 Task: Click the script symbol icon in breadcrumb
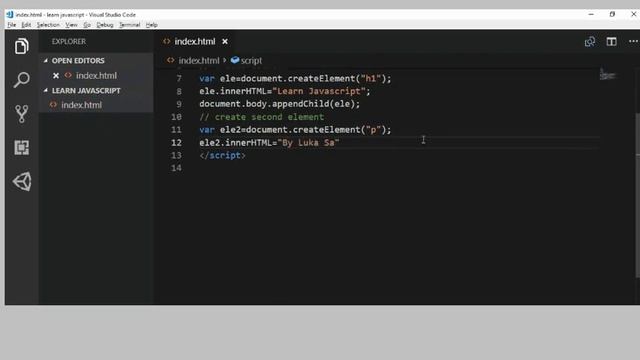coord(235,60)
